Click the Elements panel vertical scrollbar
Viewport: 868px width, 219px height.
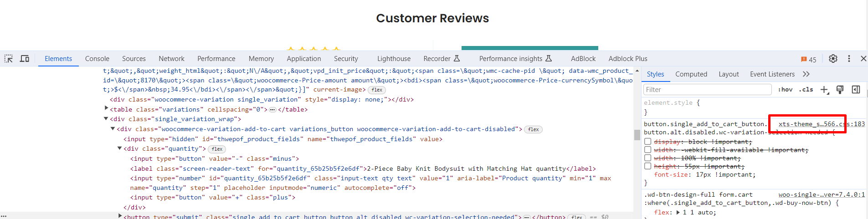[x=637, y=135]
